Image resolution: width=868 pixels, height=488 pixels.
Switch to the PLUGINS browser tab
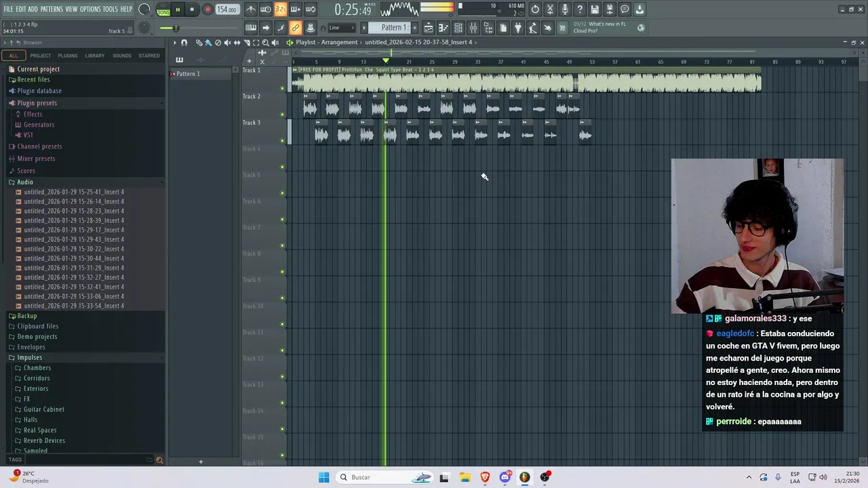point(68,56)
